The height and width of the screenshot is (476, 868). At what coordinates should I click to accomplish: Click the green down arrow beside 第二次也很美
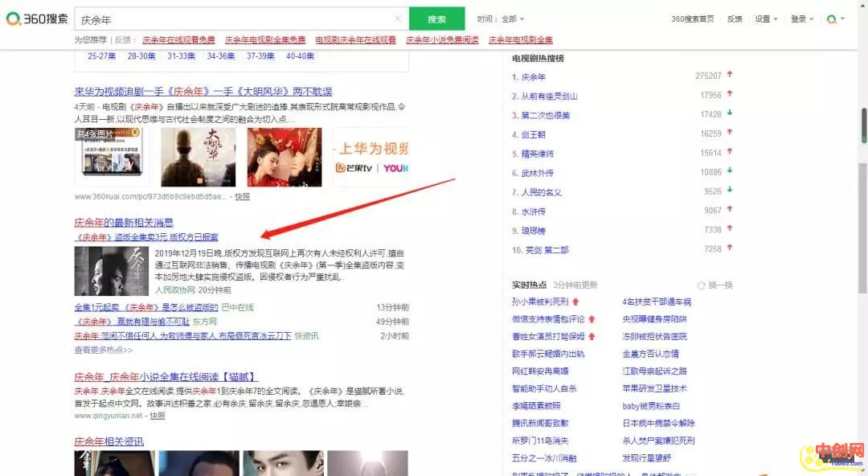pyautogui.click(x=729, y=115)
